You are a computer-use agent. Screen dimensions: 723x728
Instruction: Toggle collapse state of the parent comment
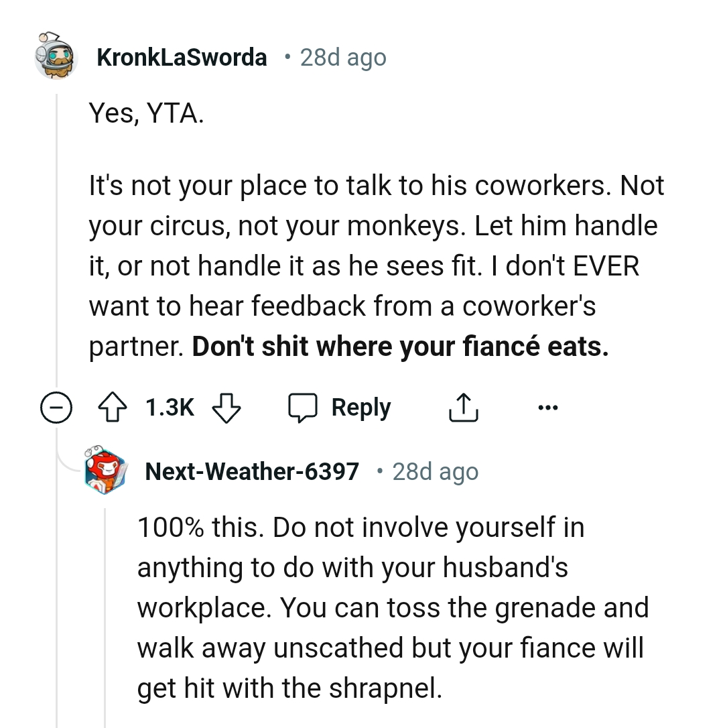[x=57, y=407]
